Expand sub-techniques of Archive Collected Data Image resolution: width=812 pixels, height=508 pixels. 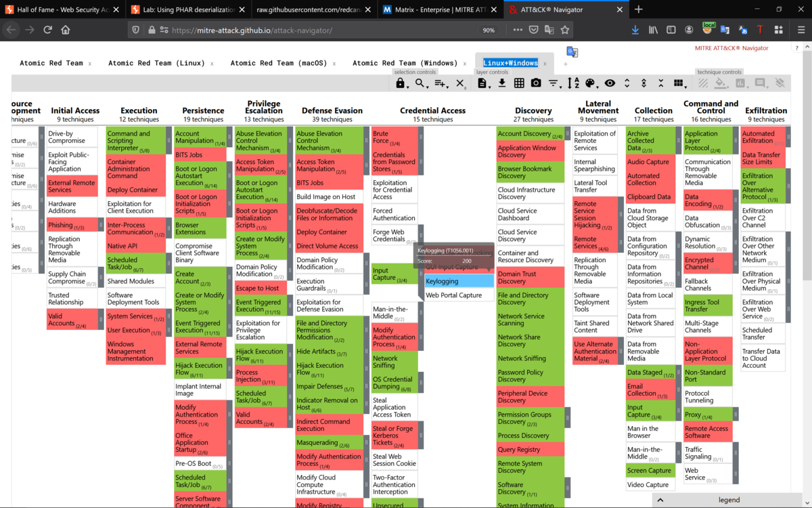[677, 141]
